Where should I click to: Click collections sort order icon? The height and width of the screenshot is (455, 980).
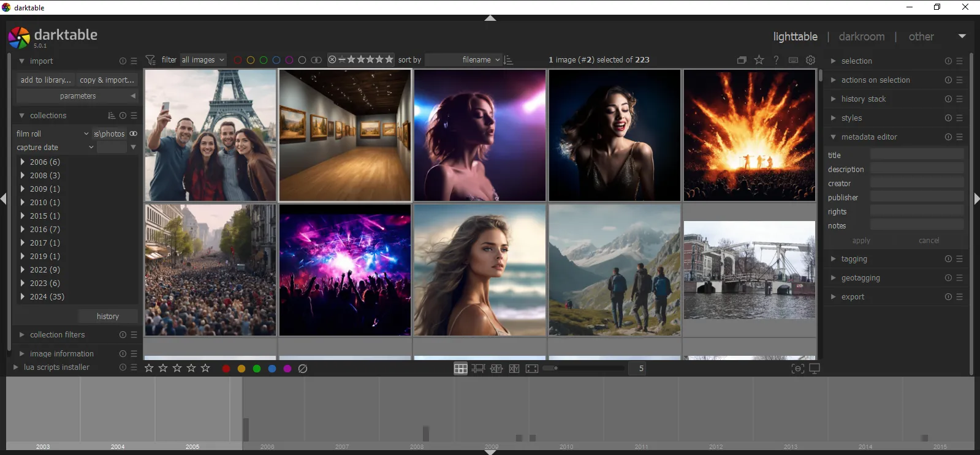[112, 116]
